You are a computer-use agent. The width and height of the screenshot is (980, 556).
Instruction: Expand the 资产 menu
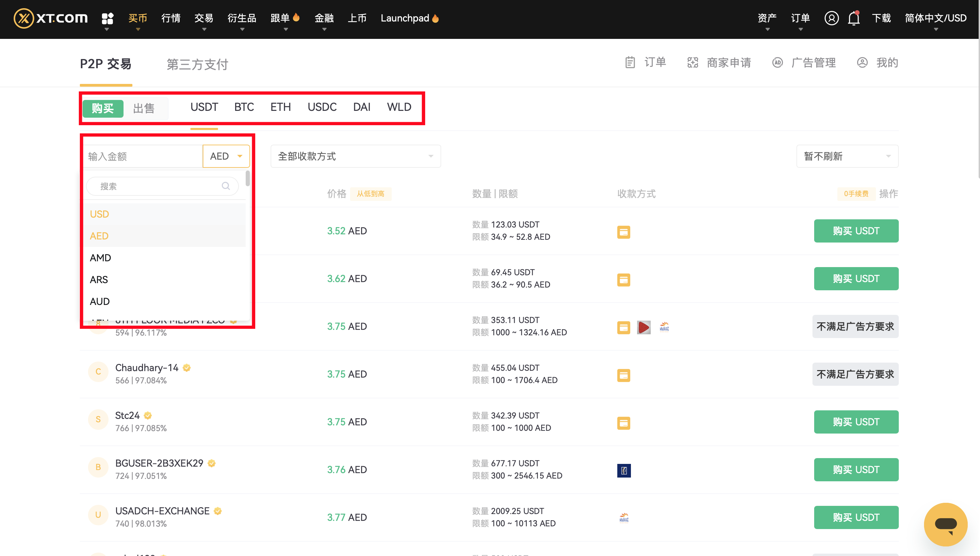point(767,18)
